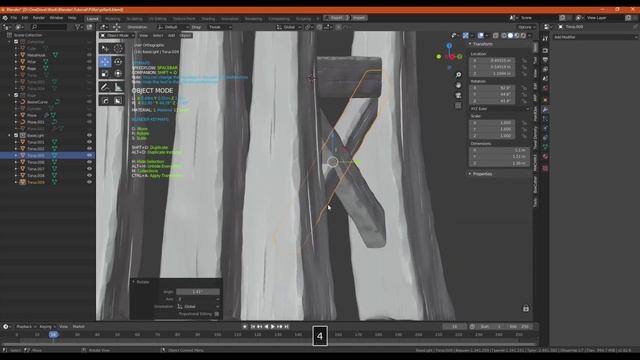Hide Torus.001 using its eye icon
This screenshot has height=360, width=640.
pos(89,142)
